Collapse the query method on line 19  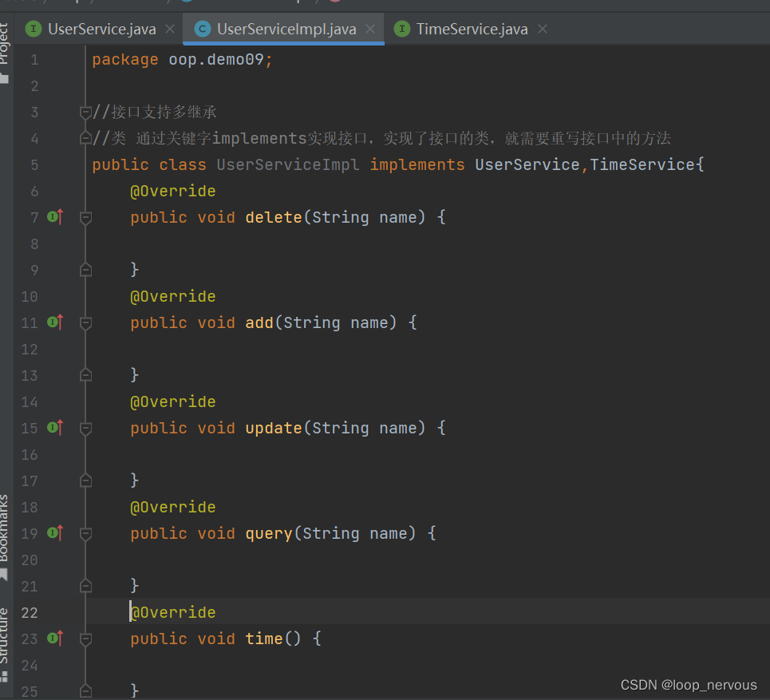pyautogui.click(x=85, y=533)
